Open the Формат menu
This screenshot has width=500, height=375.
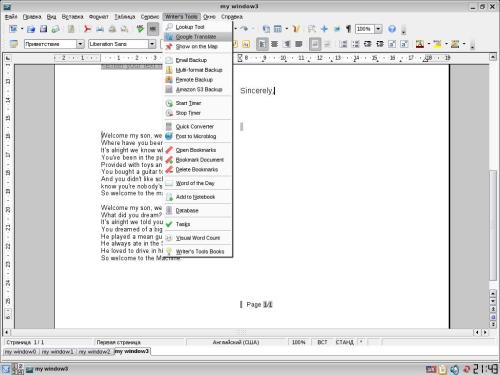coord(99,17)
